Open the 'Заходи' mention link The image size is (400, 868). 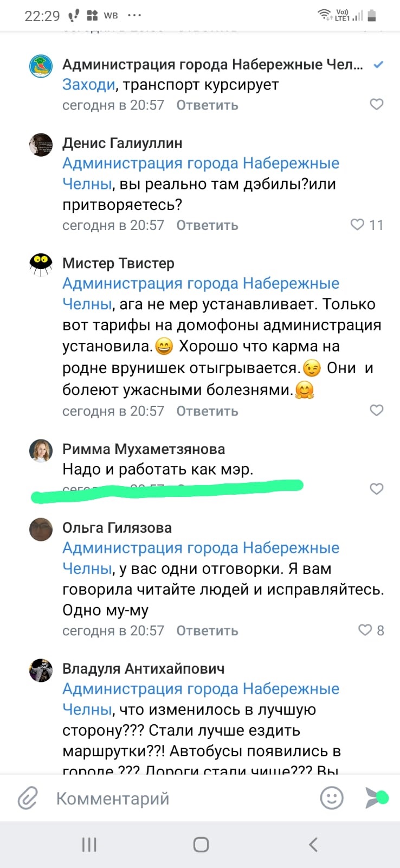89,85
